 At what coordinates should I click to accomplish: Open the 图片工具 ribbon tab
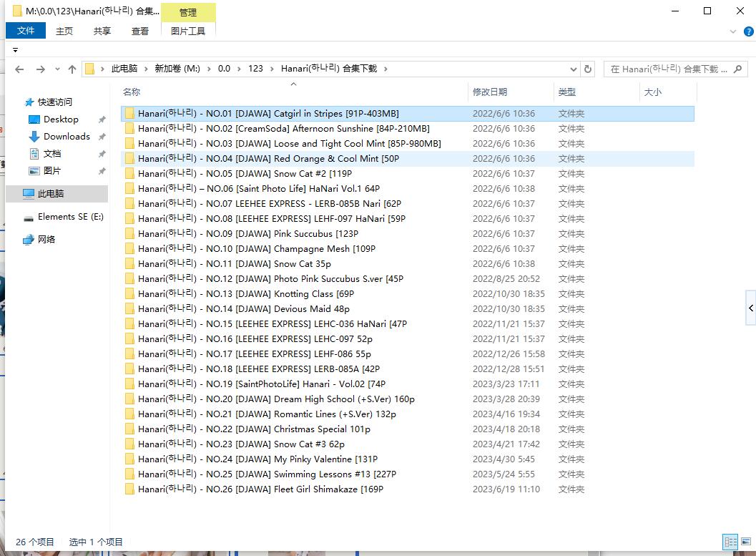[x=188, y=31]
